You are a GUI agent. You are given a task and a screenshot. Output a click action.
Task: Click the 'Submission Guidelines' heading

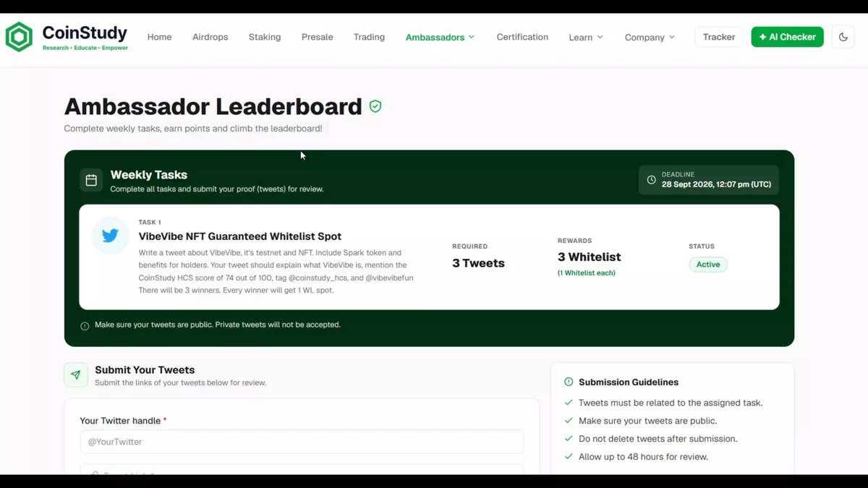[629, 382]
